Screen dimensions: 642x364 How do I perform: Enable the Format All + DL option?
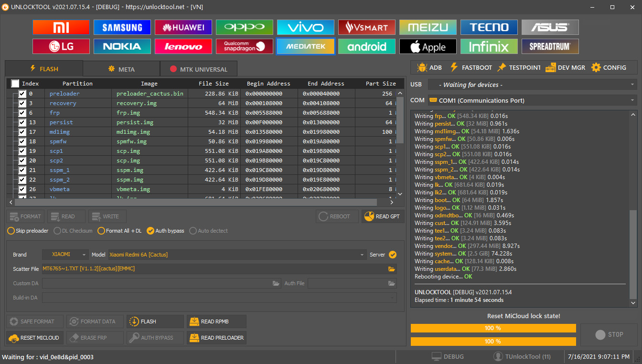119,231
